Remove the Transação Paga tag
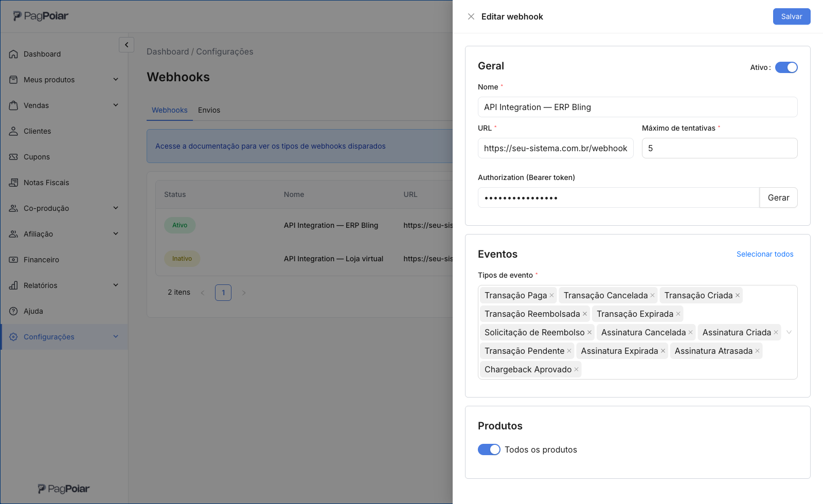This screenshot has width=823, height=504. [x=551, y=295]
